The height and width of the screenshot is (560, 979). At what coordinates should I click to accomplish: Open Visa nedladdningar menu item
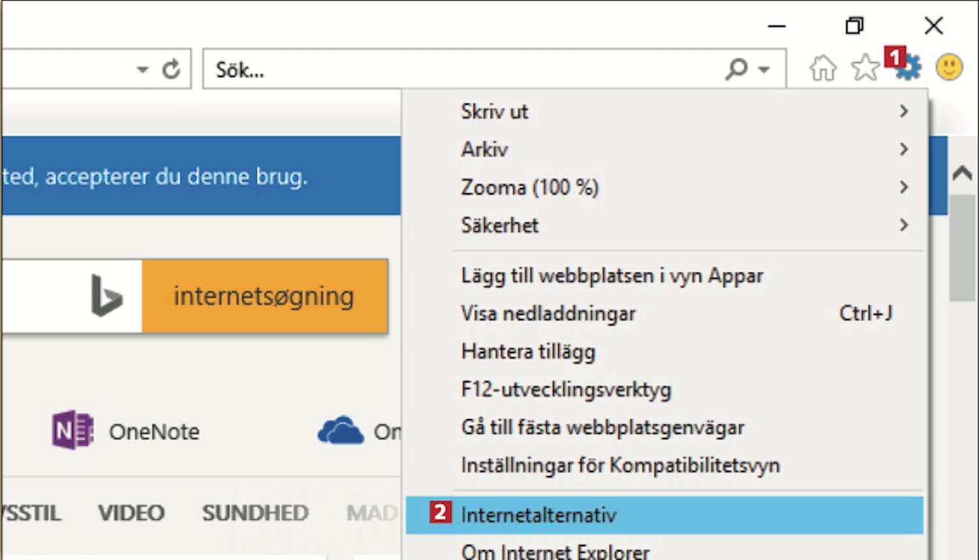click(548, 314)
